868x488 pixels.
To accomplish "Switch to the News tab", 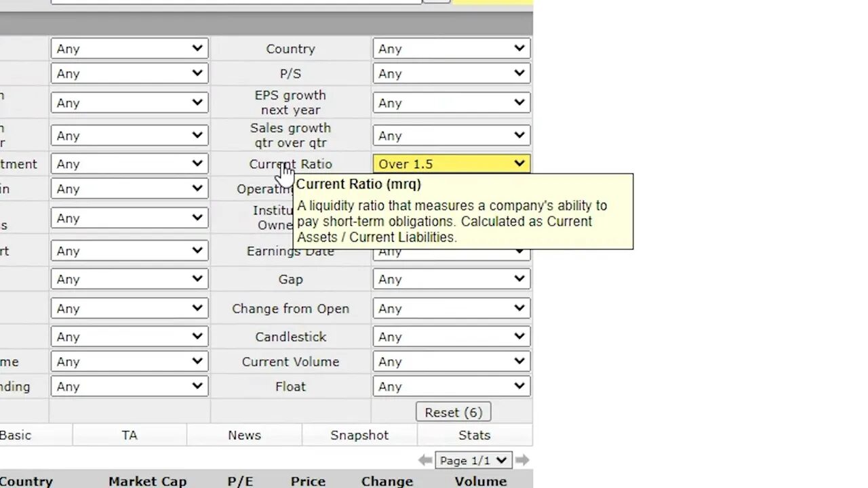I will (244, 435).
